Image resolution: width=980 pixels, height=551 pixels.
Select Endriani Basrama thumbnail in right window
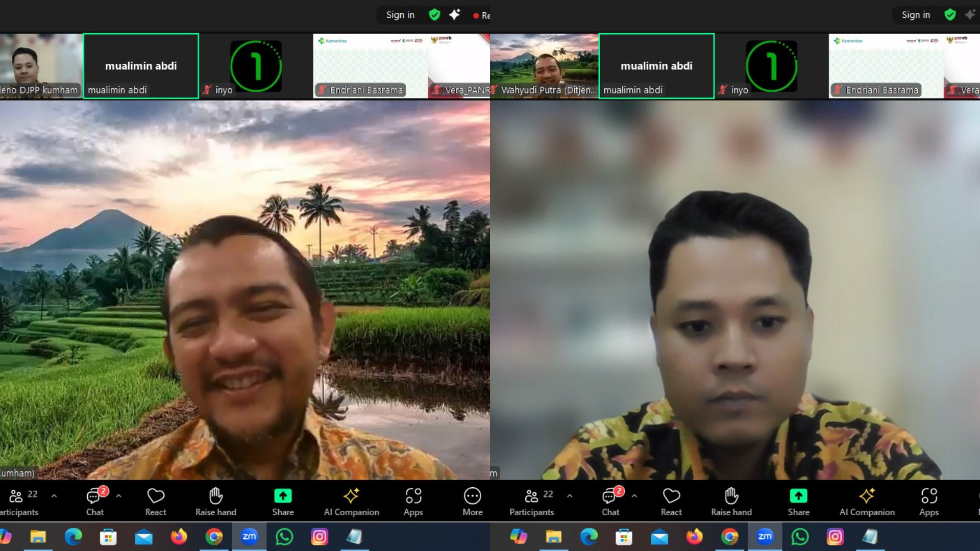click(x=886, y=66)
